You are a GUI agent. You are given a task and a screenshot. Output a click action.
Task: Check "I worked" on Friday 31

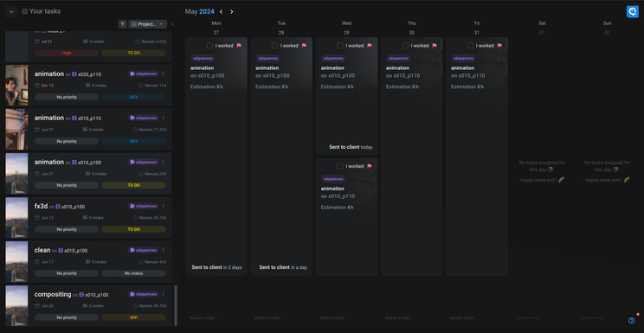(470, 46)
